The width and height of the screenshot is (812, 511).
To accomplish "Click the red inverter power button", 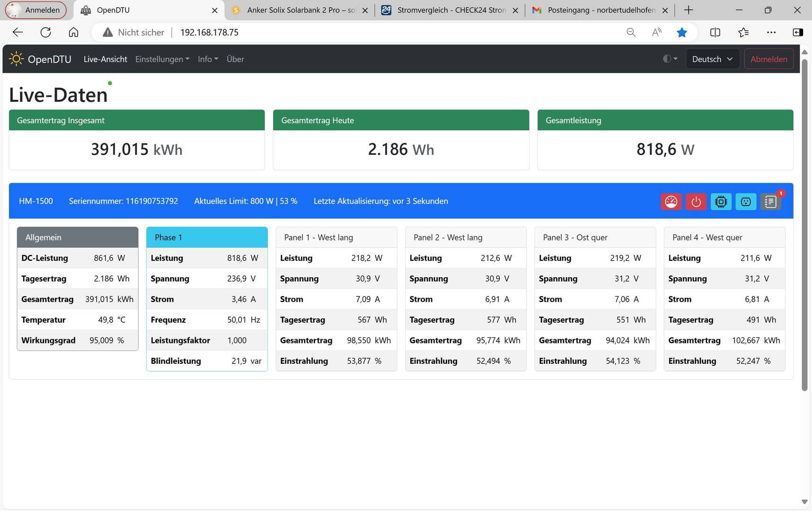I will (x=696, y=202).
